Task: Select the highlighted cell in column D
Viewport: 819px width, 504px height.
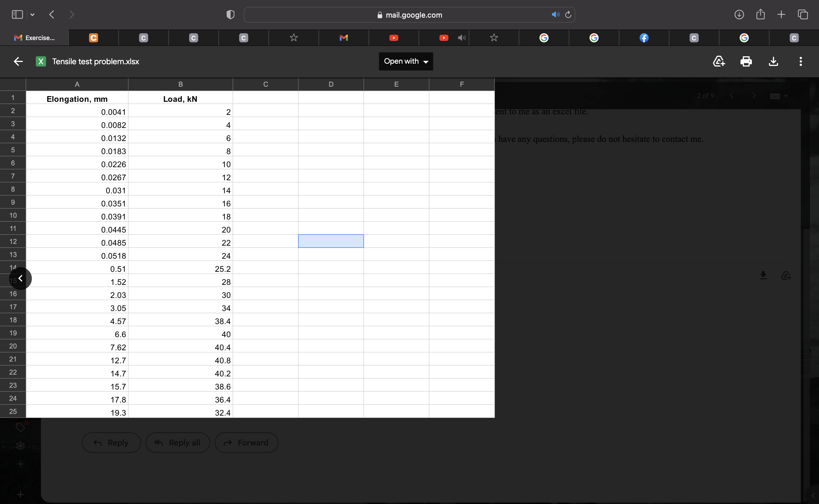Action: click(330, 241)
